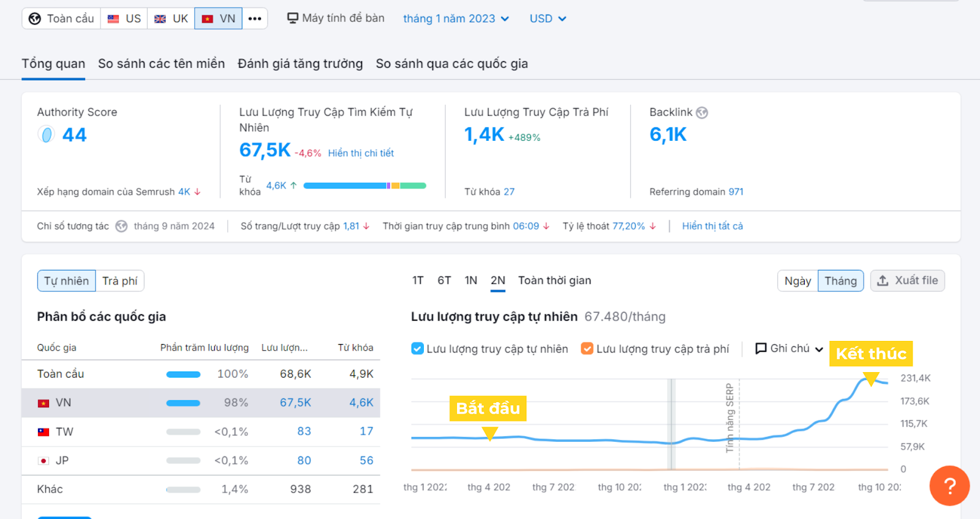
Task: Click the JP flag in country table
Action: [x=43, y=460]
